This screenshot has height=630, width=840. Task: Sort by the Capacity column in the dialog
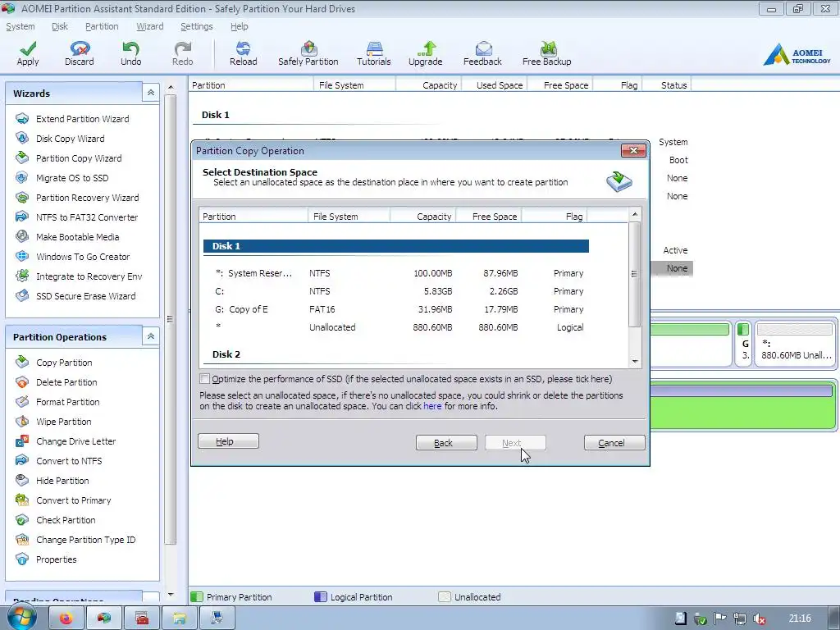tap(422, 217)
